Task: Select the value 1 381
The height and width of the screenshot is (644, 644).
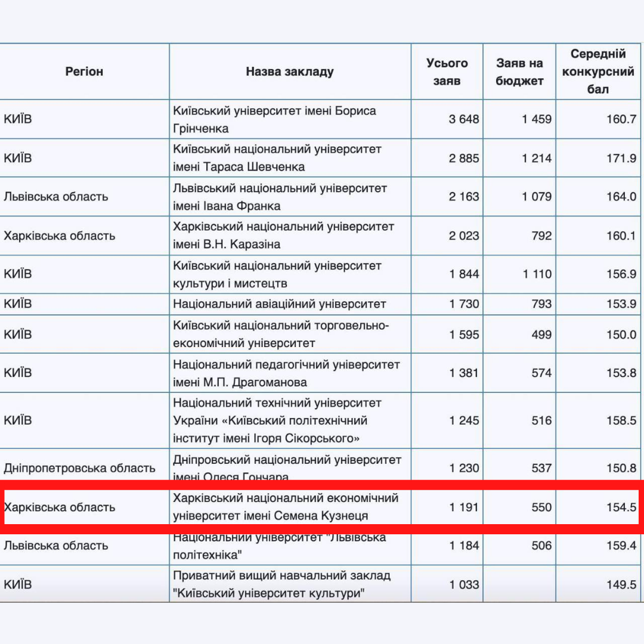Action: pyautogui.click(x=464, y=373)
